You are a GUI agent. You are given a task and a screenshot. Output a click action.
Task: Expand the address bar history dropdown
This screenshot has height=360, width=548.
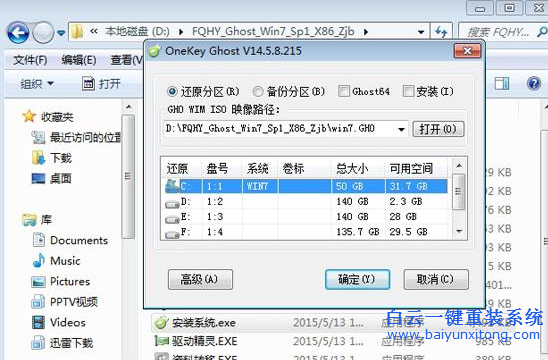tap(421, 32)
